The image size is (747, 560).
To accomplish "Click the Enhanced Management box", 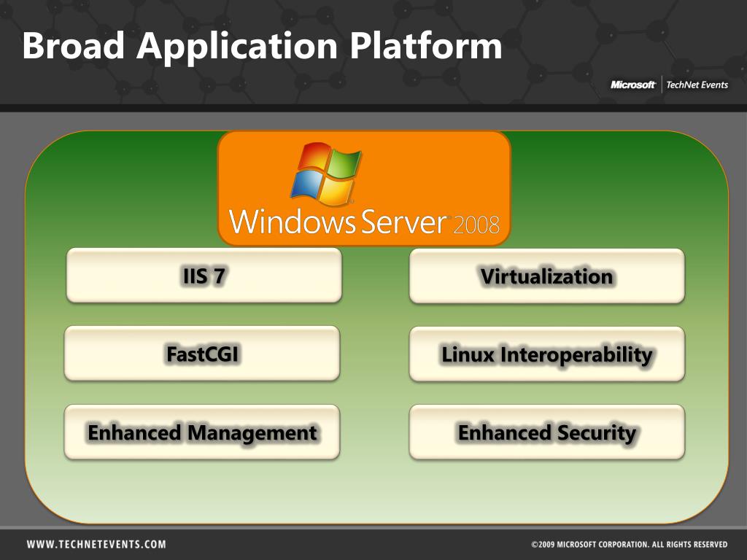I will point(202,432).
